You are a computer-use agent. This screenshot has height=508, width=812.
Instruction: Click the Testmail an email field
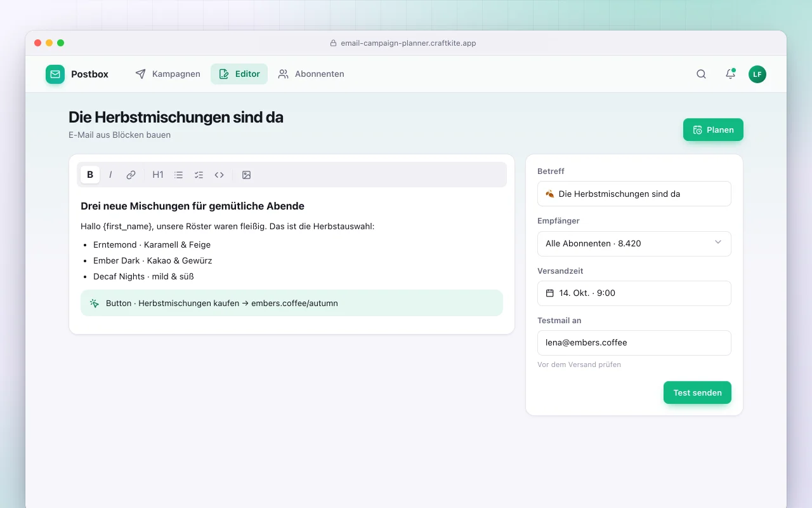(x=634, y=343)
